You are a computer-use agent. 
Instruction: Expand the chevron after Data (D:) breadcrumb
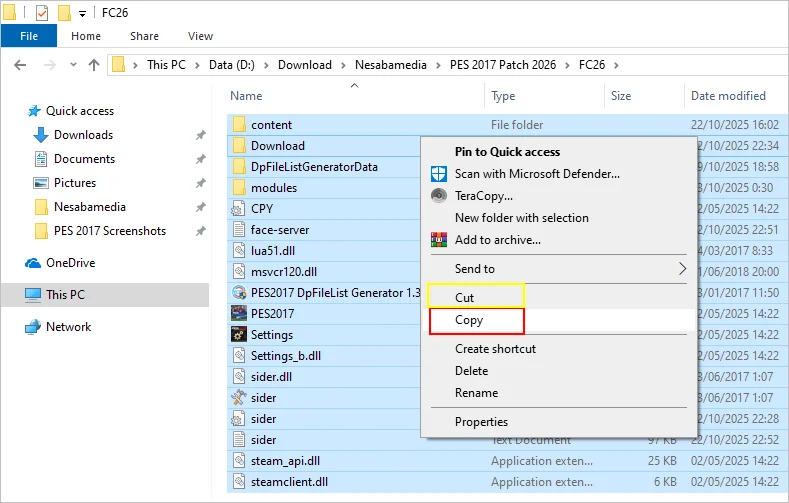(266, 65)
